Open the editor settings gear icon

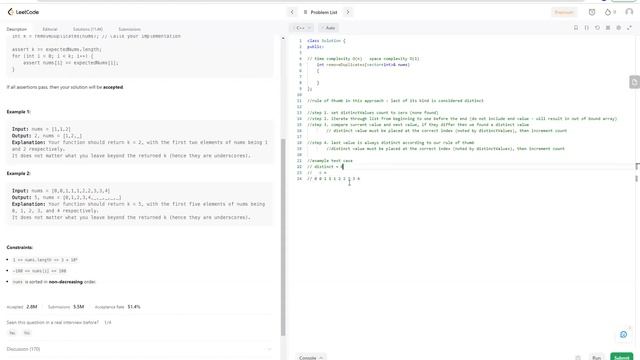click(x=618, y=28)
